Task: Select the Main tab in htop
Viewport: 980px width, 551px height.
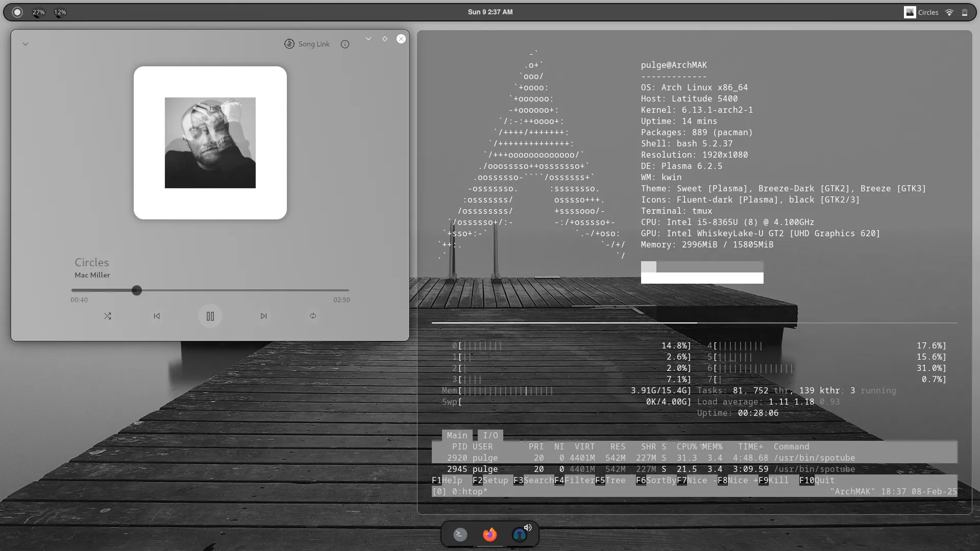Action: 456,435
